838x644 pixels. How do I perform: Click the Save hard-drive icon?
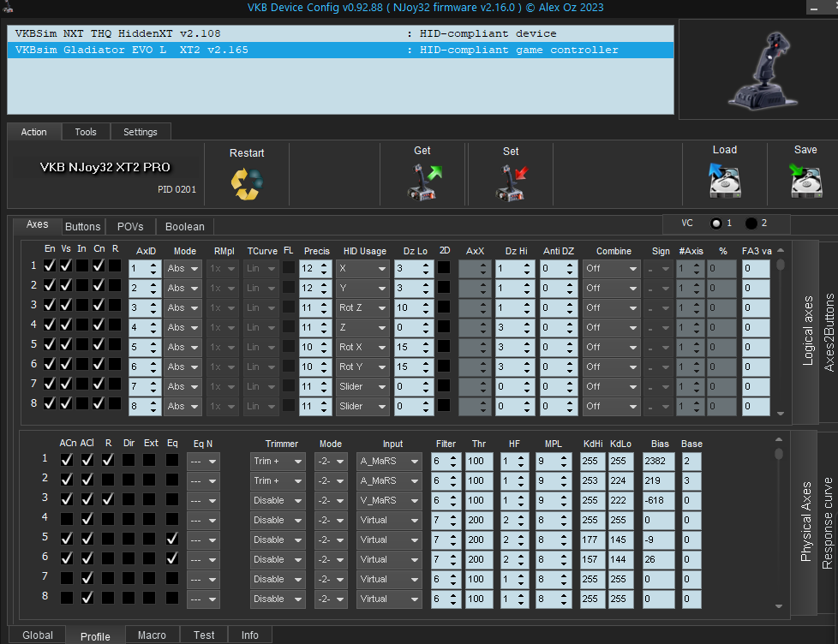805,182
